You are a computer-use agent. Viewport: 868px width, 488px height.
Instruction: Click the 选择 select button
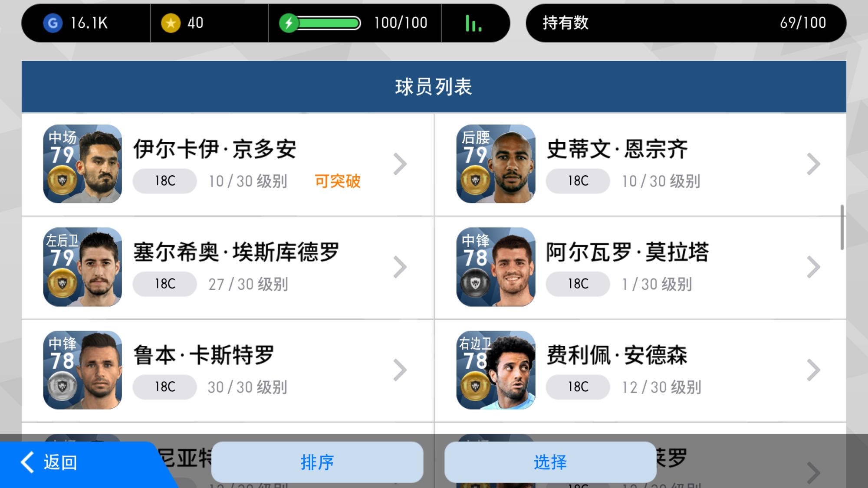point(550,462)
